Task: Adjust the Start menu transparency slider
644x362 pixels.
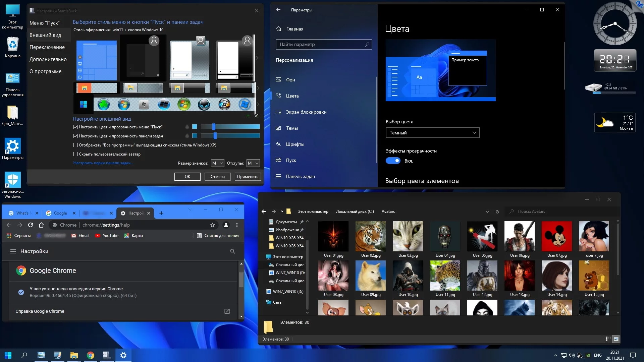Action: tap(214, 127)
